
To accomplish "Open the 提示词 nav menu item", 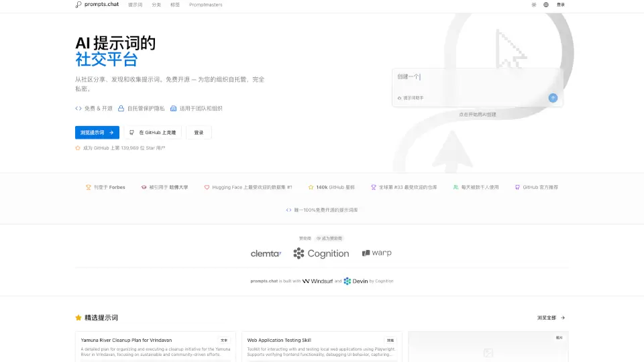I will click(135, 5).
